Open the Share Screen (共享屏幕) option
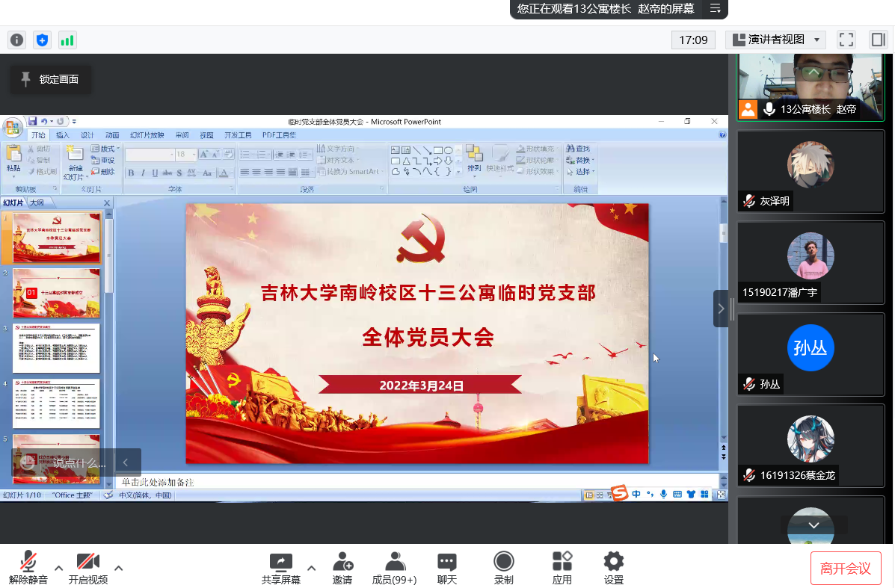 pyautogui.click(x=281, y=568)
